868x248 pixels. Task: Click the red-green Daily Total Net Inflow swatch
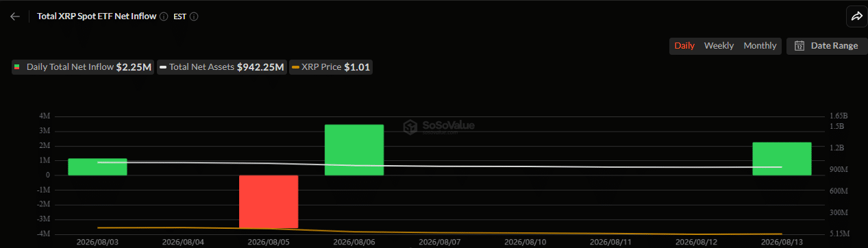point(17,67)
